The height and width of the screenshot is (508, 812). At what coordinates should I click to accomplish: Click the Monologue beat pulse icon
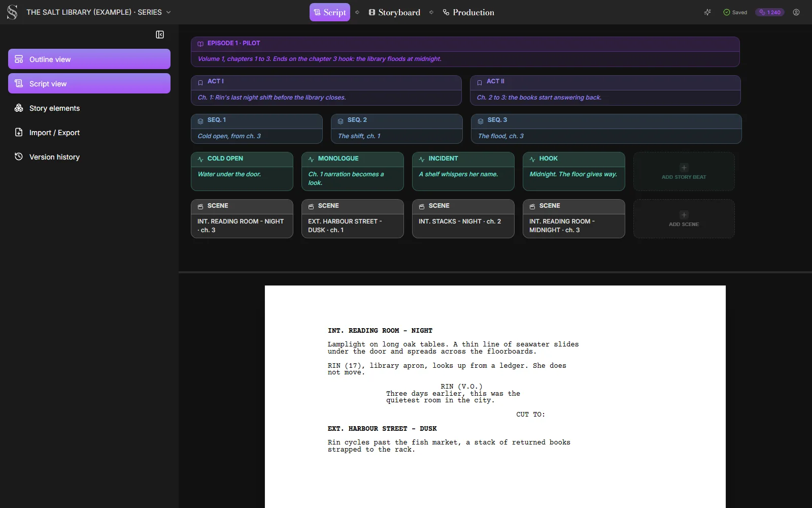tap(311, 159)
